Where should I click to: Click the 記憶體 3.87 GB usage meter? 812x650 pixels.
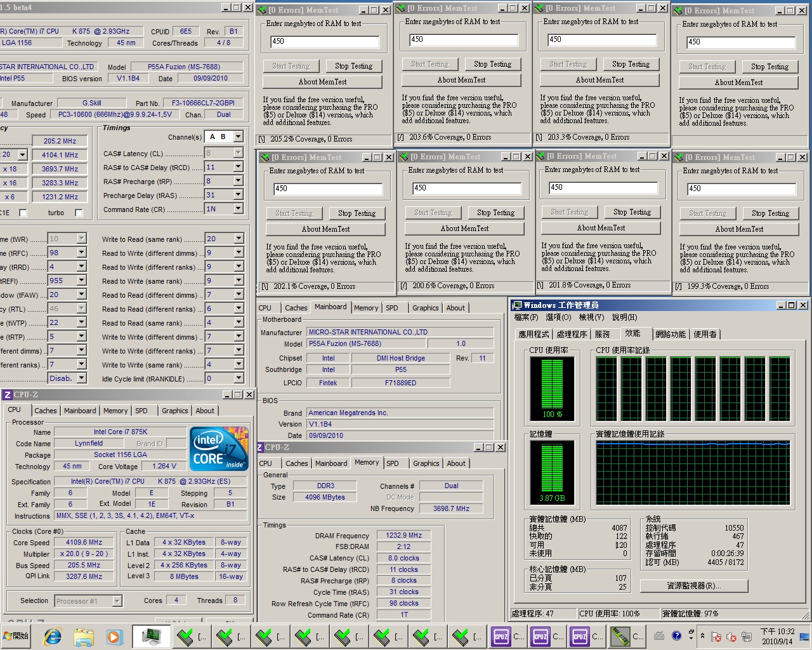tap(552, 474)
